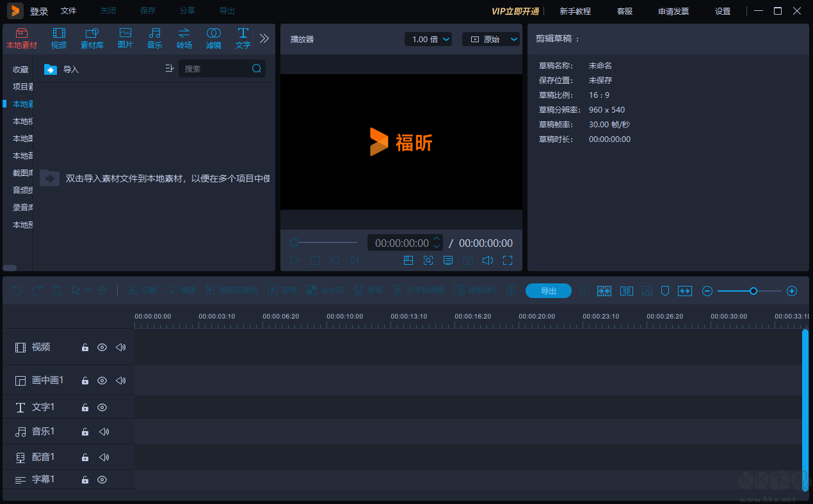The width and height of the screenshot is (813, 504).
Task: Open the 音乐 (music) library panel
Action: 154,38
